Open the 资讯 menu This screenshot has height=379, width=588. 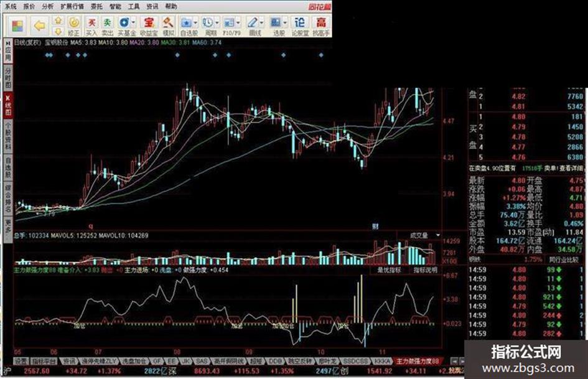tap(152, 6)
